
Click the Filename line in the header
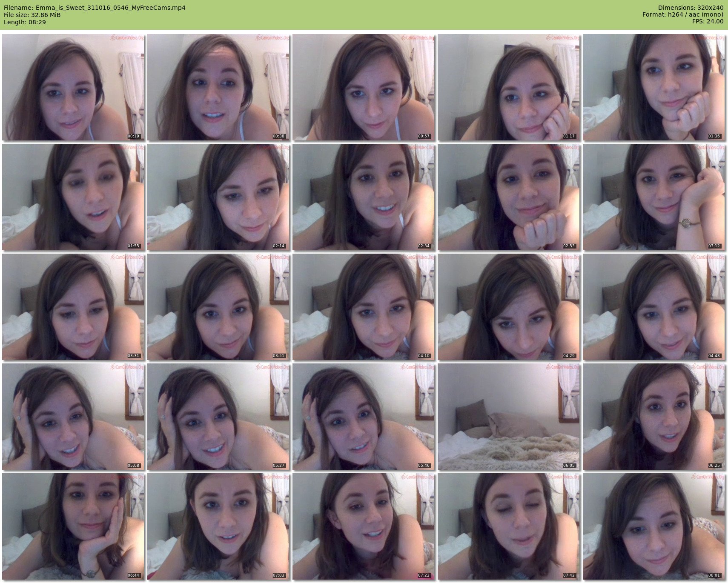pyautogui.click(x=95, y=8)
